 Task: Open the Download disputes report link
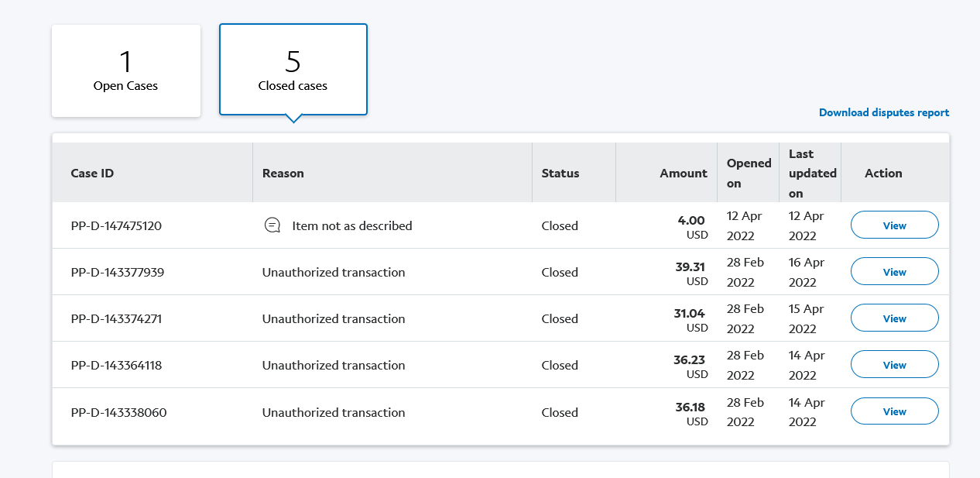[884, 112]
